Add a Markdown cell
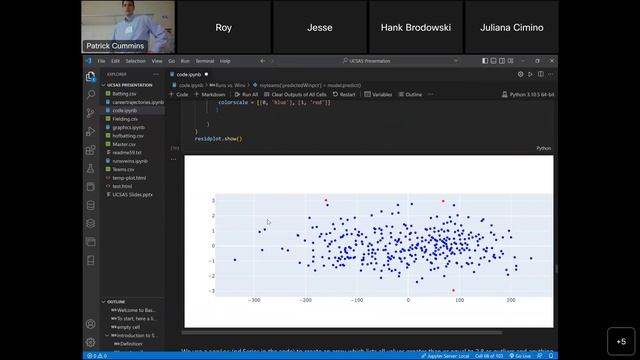Screen dimensions: 640x360 (210, 94)
